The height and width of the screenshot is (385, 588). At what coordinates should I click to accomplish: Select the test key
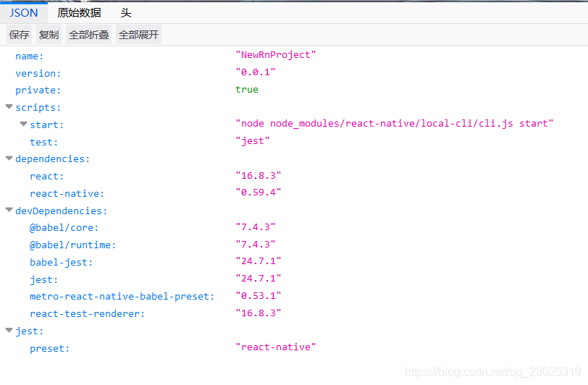[x=44, y=142]
